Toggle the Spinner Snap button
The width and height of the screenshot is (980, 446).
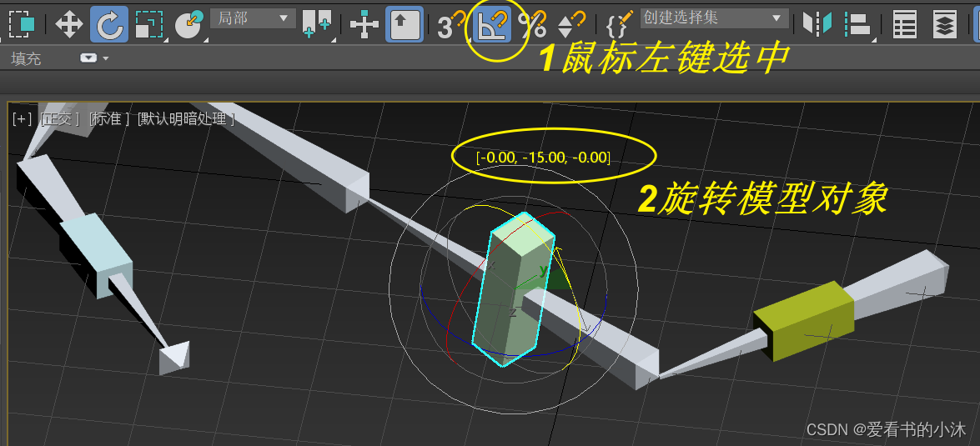(x=571, y=24)
